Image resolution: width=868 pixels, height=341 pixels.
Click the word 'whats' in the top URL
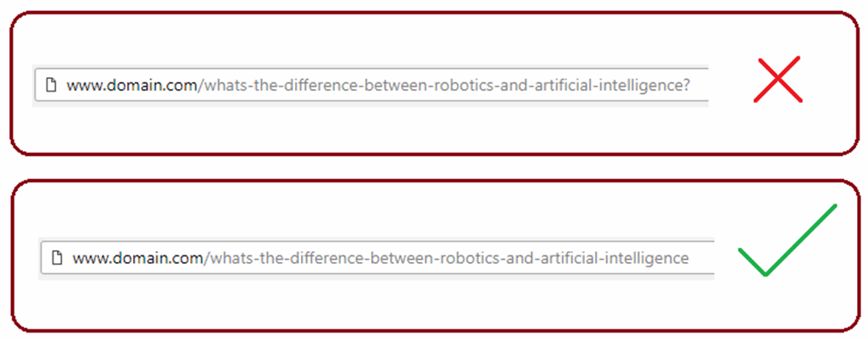coord(224,87)
